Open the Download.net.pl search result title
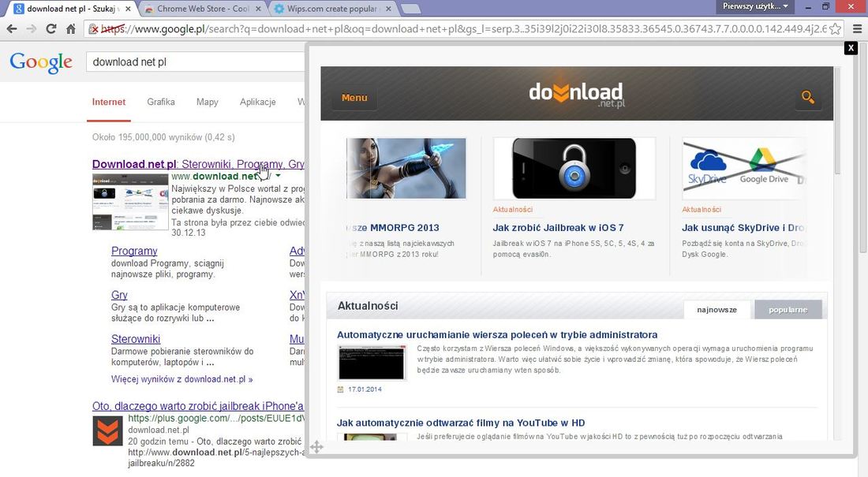The image size is (868, 477). [198, 164]
